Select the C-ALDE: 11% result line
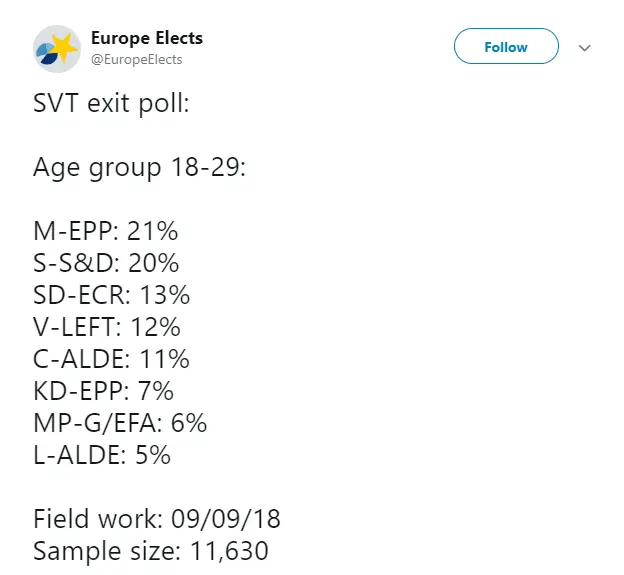This screenshot has width=624, height=575. pyautogui.click(x=111, y=359)
